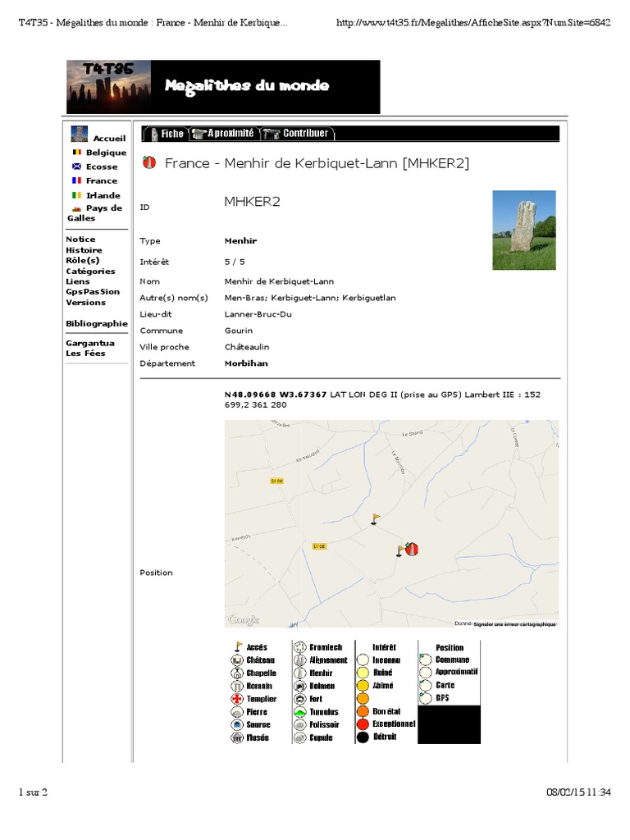This screenshot has width=630, height=840.
Task: Click the upper access flag on map
Action: click(x=375, y=518)
